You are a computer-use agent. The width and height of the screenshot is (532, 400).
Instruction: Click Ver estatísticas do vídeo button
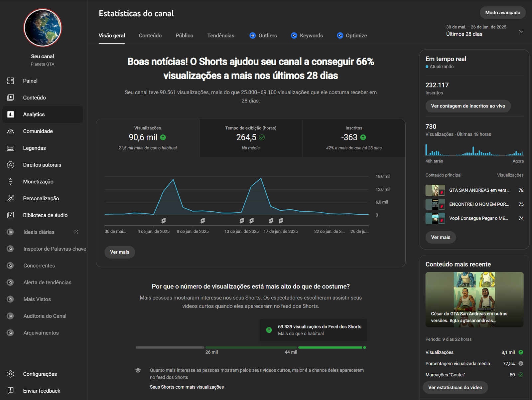(455, 387)
